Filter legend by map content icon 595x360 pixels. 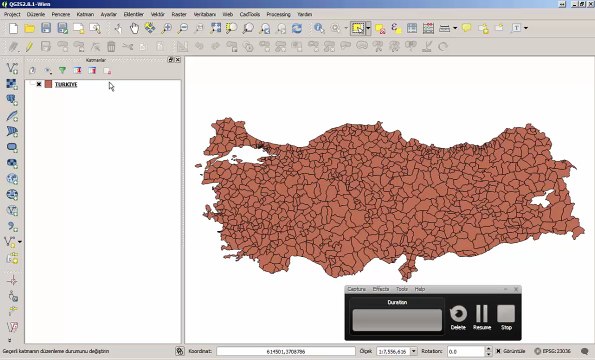point(62,71)
